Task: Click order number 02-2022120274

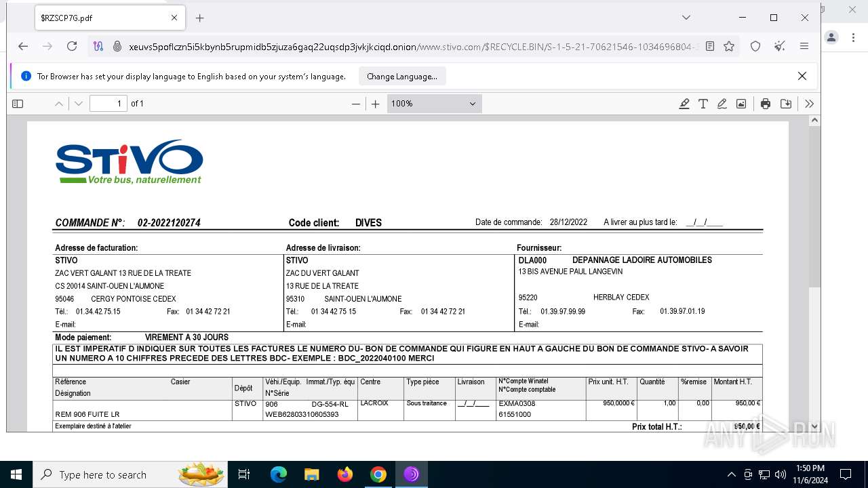Action: click(x=169, y=223)
